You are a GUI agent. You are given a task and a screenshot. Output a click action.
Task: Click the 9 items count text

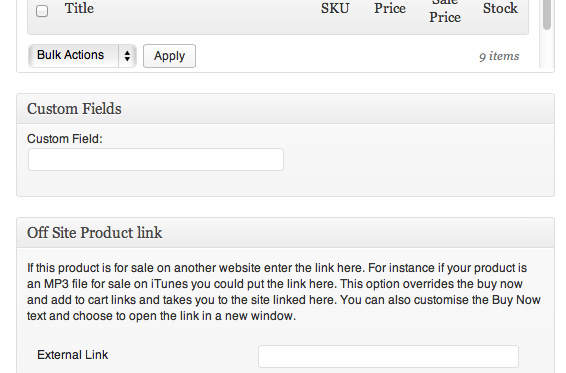pyautogui.click(x=499, y=56)
